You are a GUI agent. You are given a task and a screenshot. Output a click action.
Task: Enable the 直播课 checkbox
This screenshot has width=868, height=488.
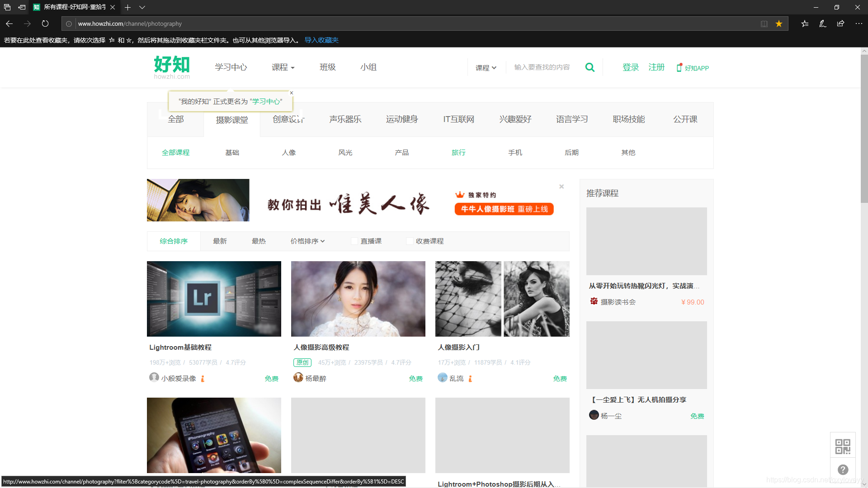(x=354, y=241)
